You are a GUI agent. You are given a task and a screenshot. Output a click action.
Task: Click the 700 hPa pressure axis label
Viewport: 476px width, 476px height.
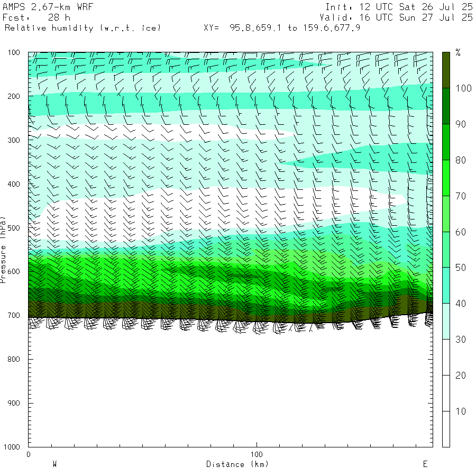14,316
